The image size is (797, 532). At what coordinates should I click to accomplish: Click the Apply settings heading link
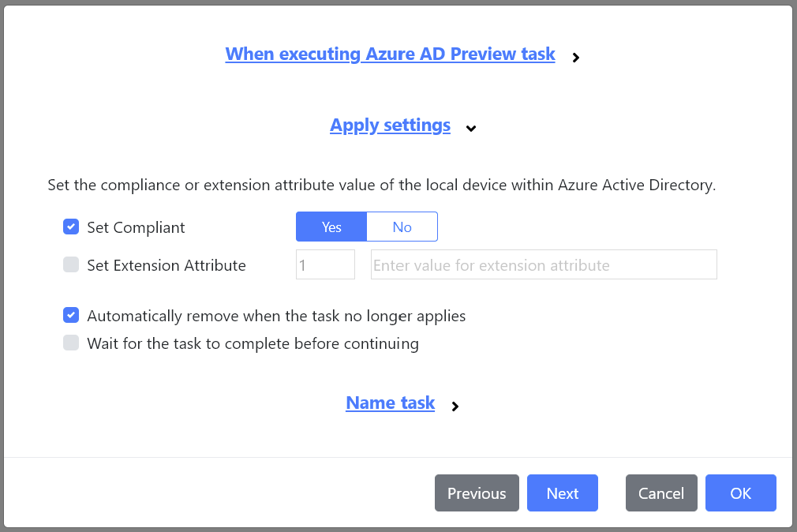[390, 126]
